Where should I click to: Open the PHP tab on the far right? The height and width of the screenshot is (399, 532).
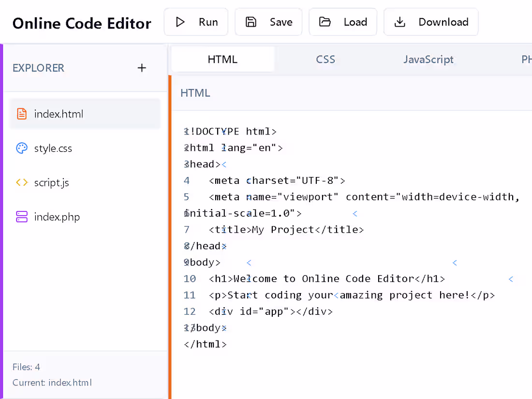(526, 59)
